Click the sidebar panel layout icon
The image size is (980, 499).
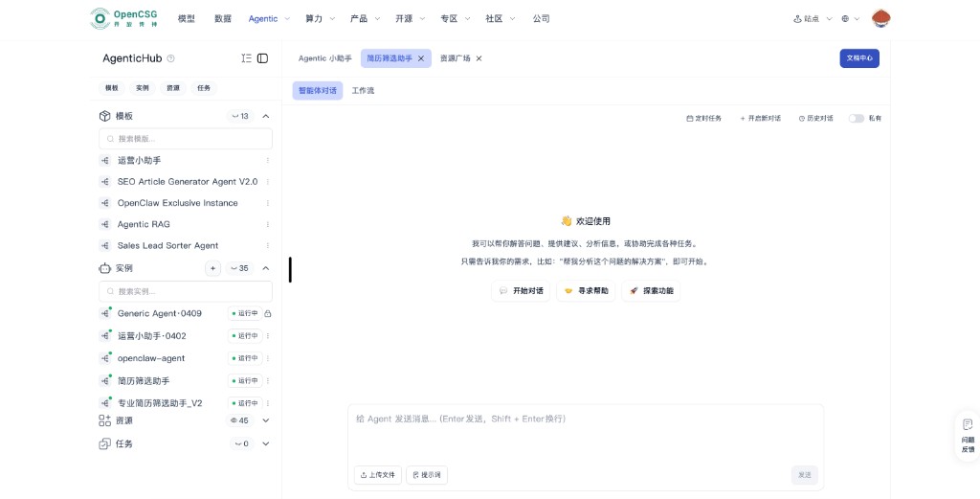click(x=263, y=58)
